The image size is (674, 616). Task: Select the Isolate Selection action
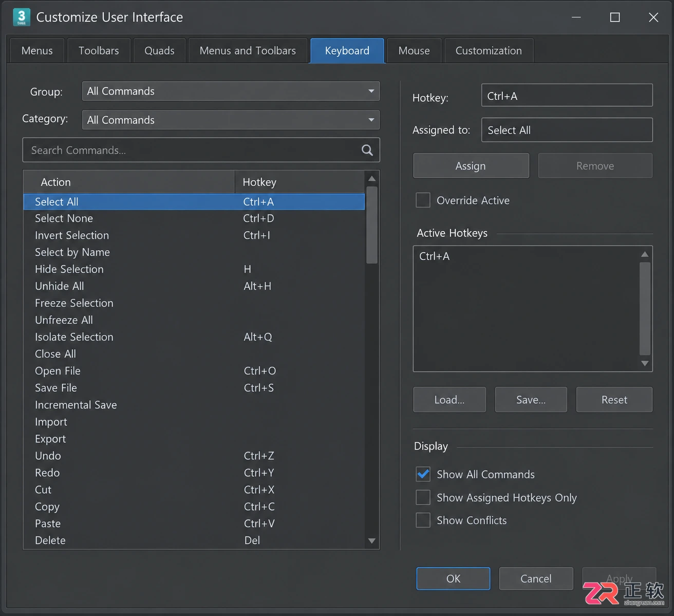tap(194, 337)
